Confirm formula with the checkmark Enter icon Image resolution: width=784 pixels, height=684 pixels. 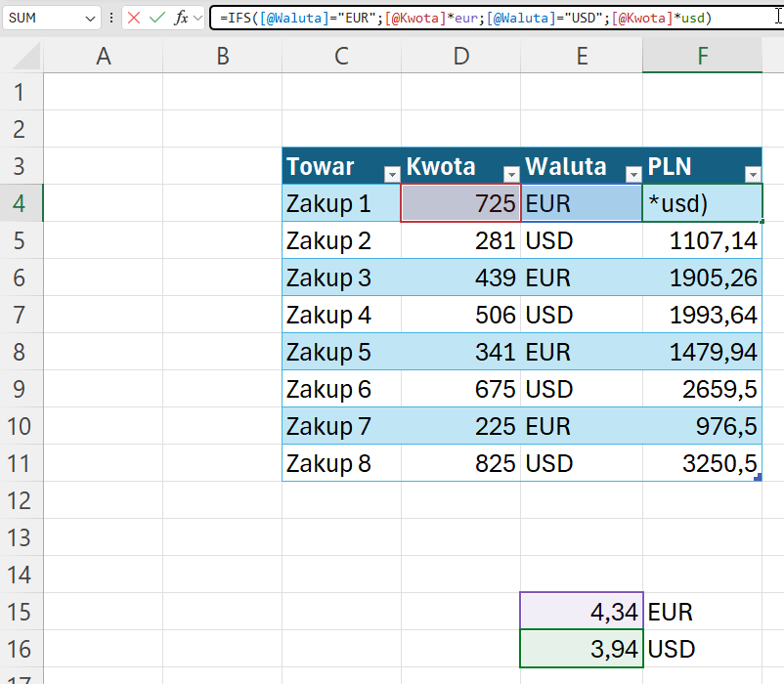[x=157, y=19]
